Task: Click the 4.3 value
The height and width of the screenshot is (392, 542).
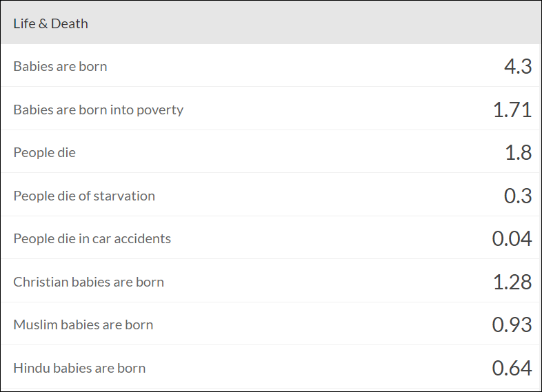Action: pyautogui.click(x=517, y=67)
